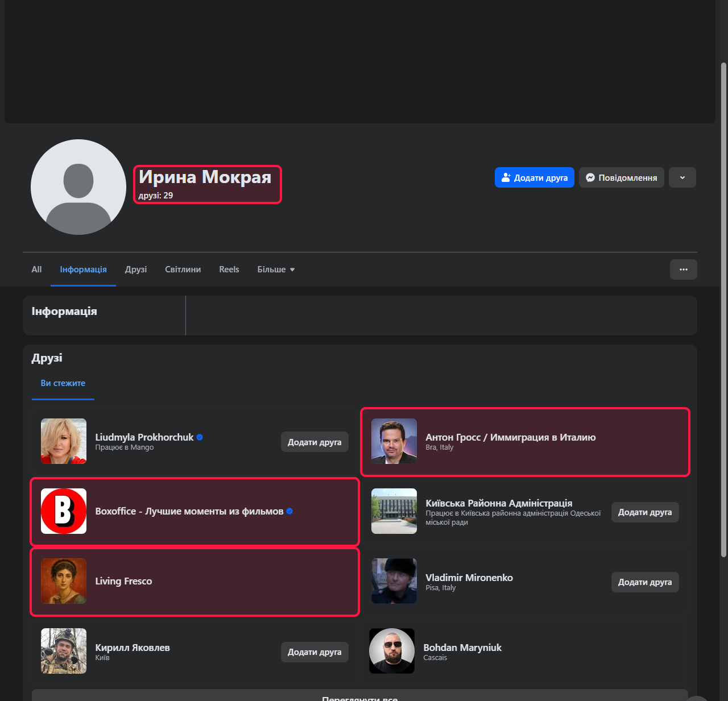This screenshot has width=728, height=701.
Task: Click the page's vertical scrollbar thumb
Action: coord(723,310)
